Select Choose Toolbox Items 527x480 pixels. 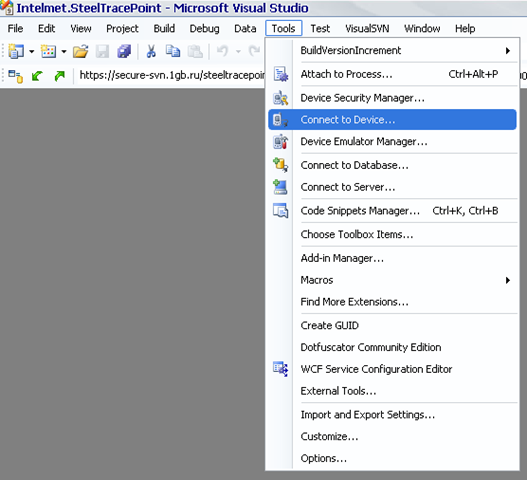[392, 234]
